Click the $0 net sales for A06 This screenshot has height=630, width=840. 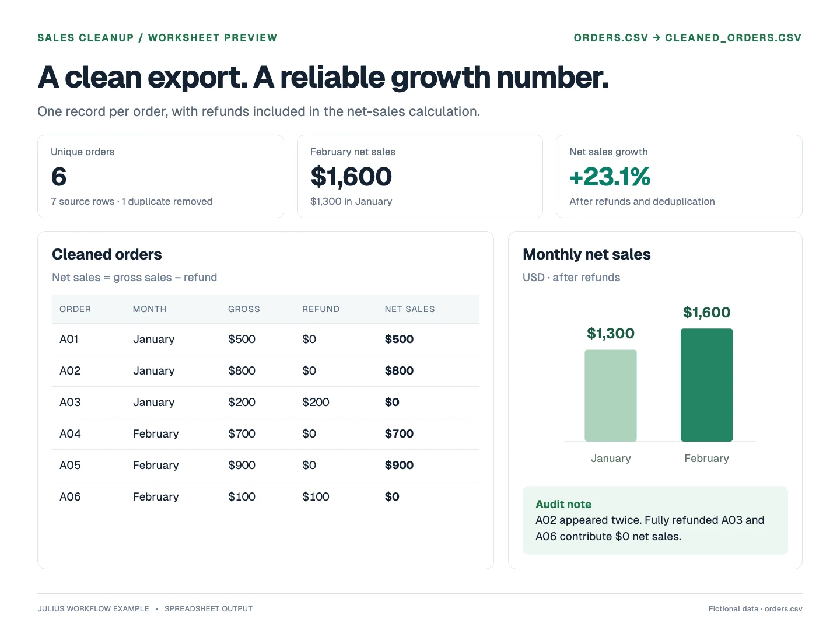[x=392, y=497]
